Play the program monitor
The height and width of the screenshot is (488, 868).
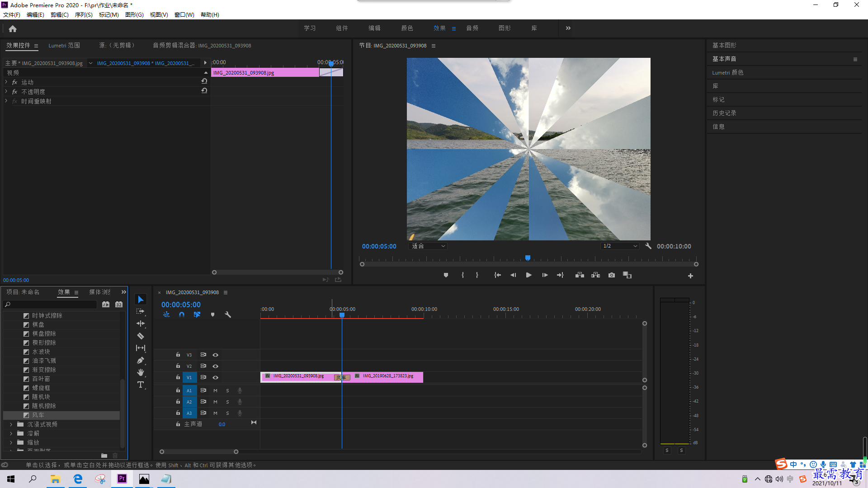pyautogui.click(x=528, y=275)
